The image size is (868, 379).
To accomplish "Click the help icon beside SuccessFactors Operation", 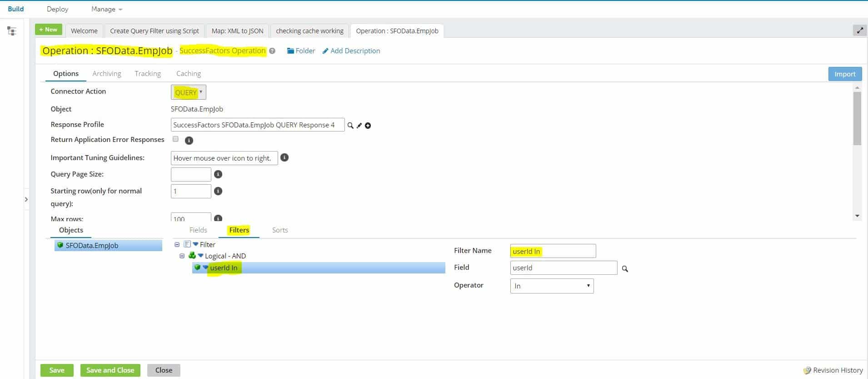I will (x=272, y=51).
